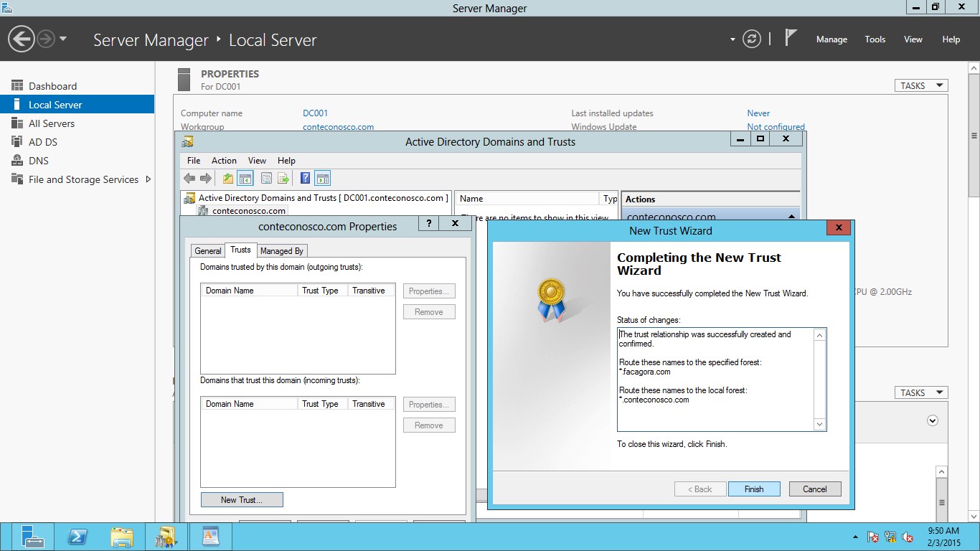Switch to the Managed By tab

(281, 250)
